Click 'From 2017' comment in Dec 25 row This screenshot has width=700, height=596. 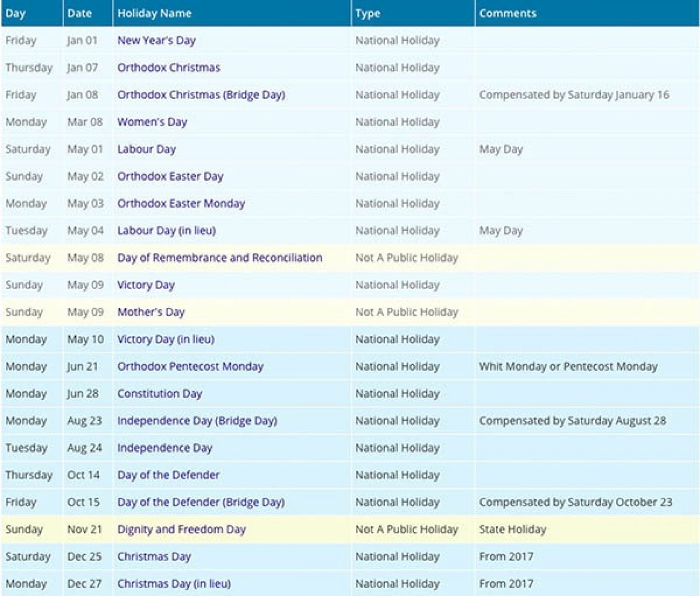tap(506, 557)
